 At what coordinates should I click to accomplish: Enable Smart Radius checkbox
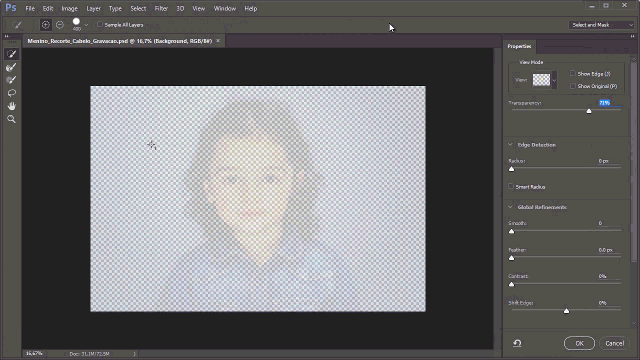pyautogui.click(x=511, y=186)
